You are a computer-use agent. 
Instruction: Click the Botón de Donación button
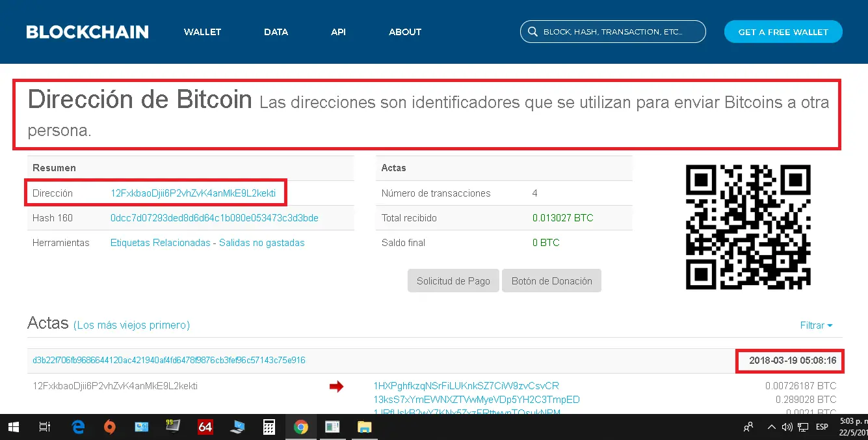551,281
